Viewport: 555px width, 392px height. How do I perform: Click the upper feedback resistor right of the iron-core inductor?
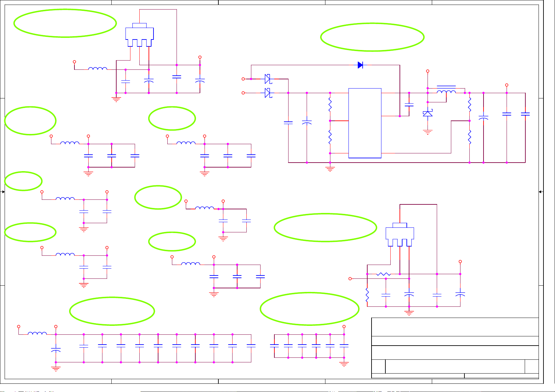pyautogui.click(x=470, y=104)
